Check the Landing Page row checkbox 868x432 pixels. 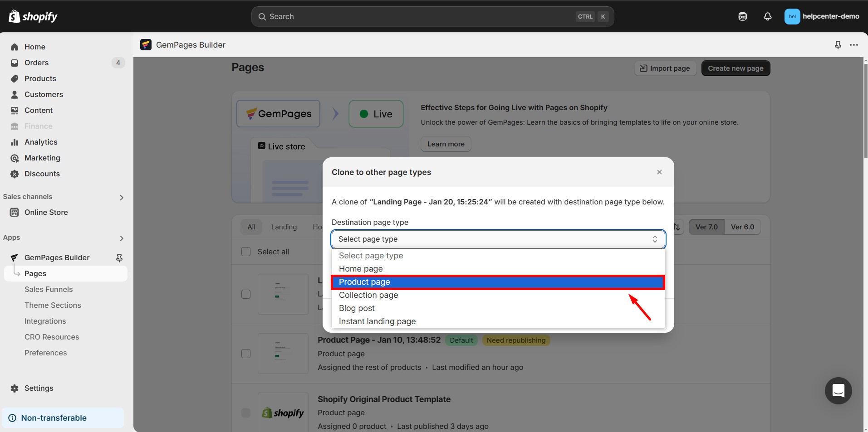point(245,294)
